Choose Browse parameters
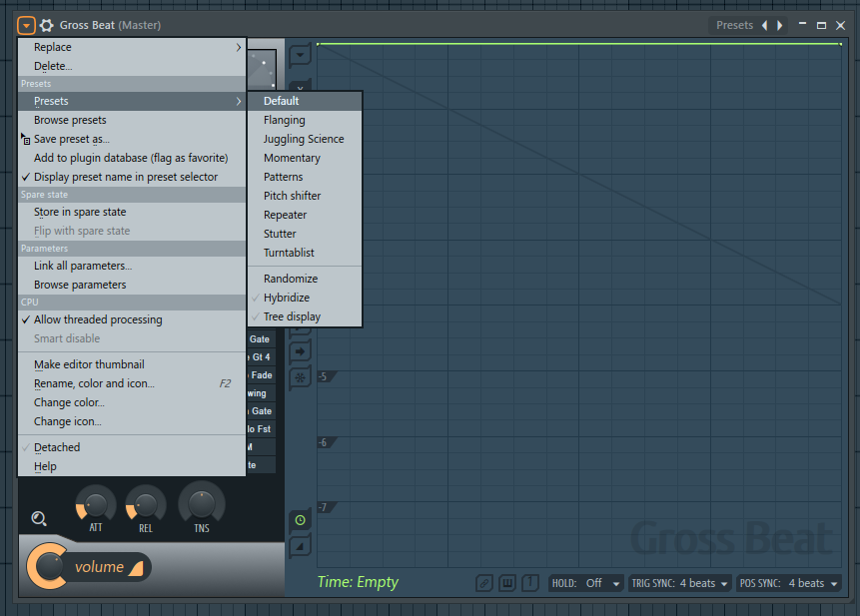 tap(132, 285)
